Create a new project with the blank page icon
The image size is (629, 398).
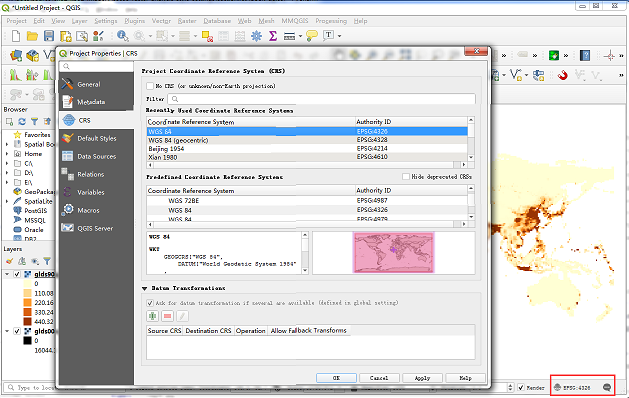pyautogui.click(x=16, y=36)
